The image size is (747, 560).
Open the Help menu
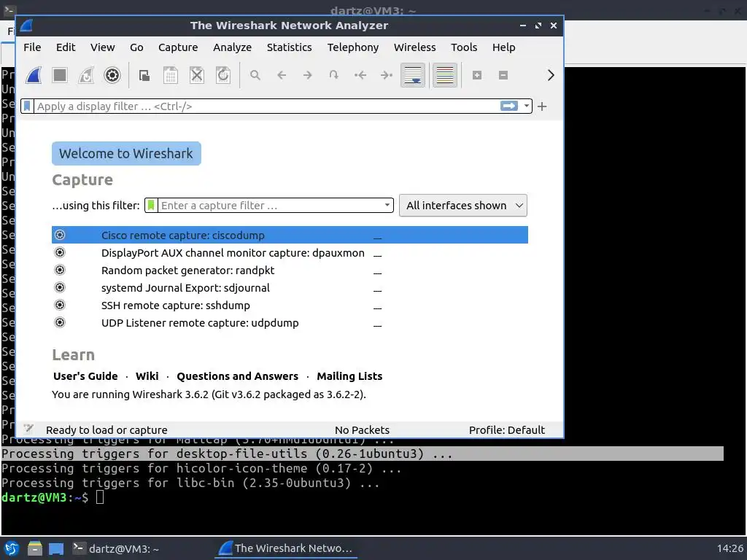(x=503, y=47)
